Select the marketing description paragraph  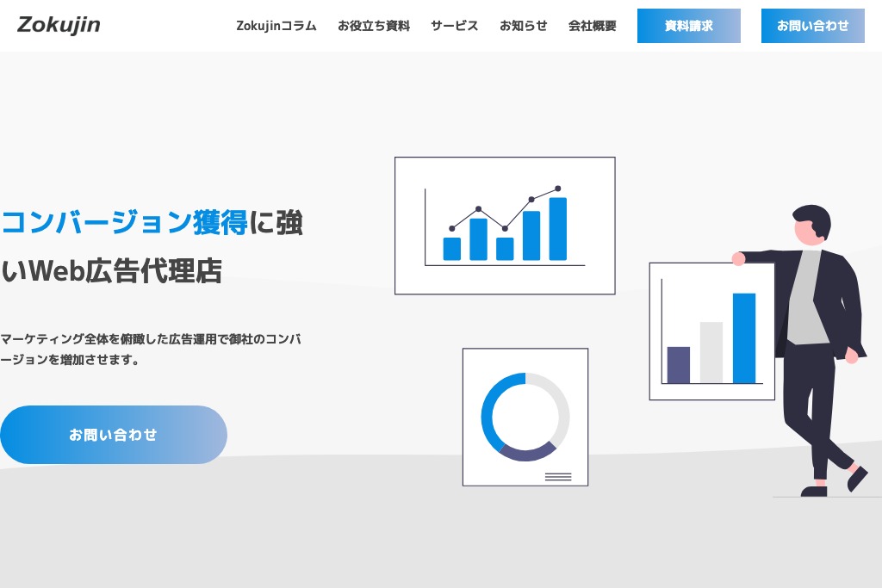[x=151, y=349]
